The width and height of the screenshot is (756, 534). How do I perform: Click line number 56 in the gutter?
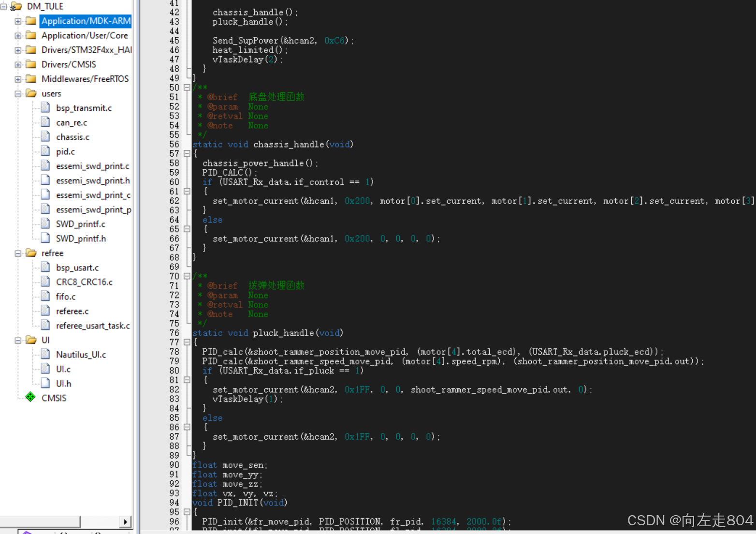pos(174,144)
